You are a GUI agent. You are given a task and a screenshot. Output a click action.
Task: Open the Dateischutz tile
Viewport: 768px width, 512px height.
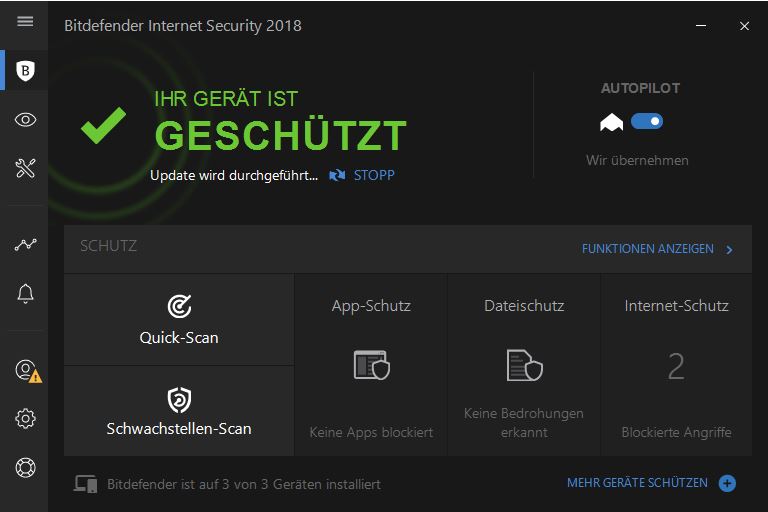coord(524,366)
